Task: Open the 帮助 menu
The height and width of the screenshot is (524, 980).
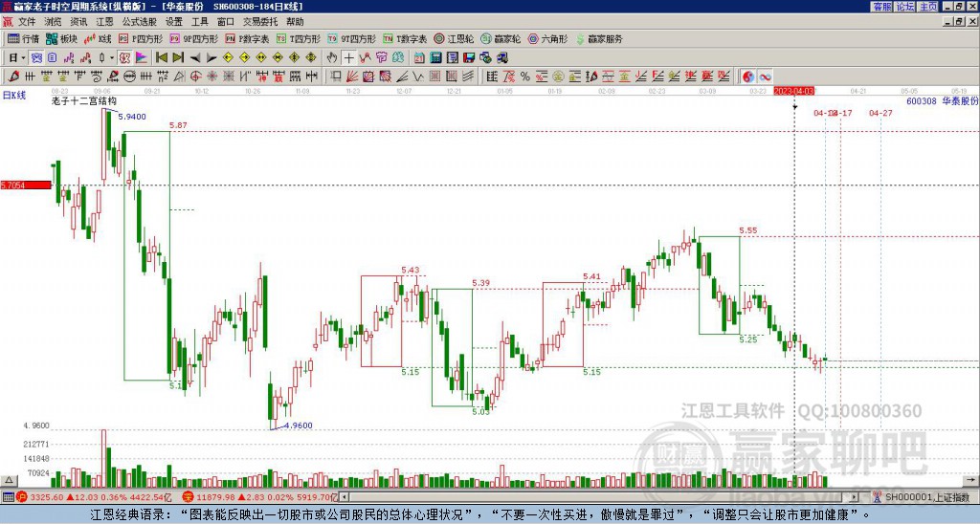Action: coord(295,22)
